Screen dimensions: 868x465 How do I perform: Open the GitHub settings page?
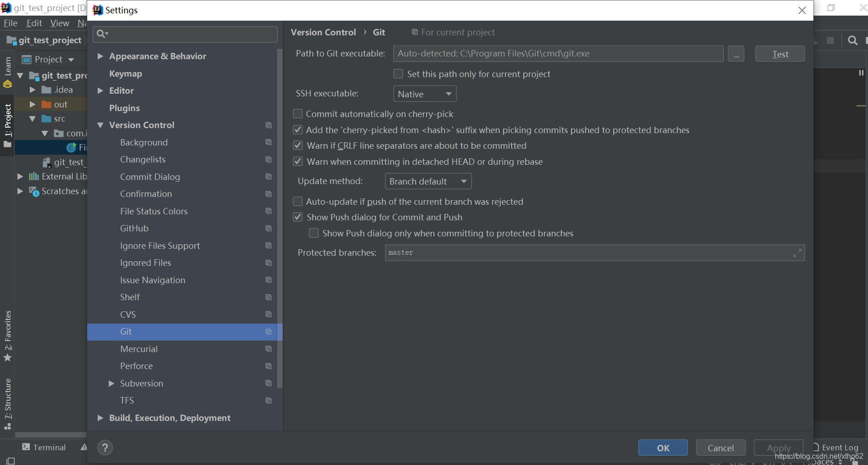click(134, 228)
